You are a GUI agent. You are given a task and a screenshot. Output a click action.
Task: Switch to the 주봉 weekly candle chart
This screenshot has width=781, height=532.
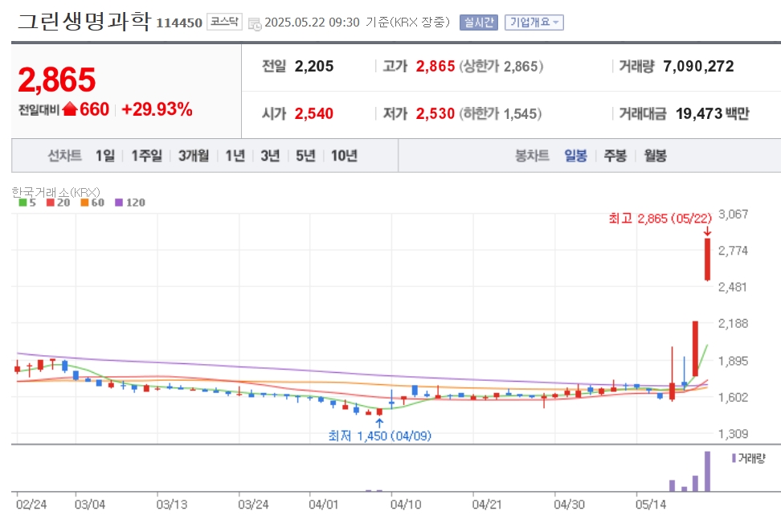(615, 156)
